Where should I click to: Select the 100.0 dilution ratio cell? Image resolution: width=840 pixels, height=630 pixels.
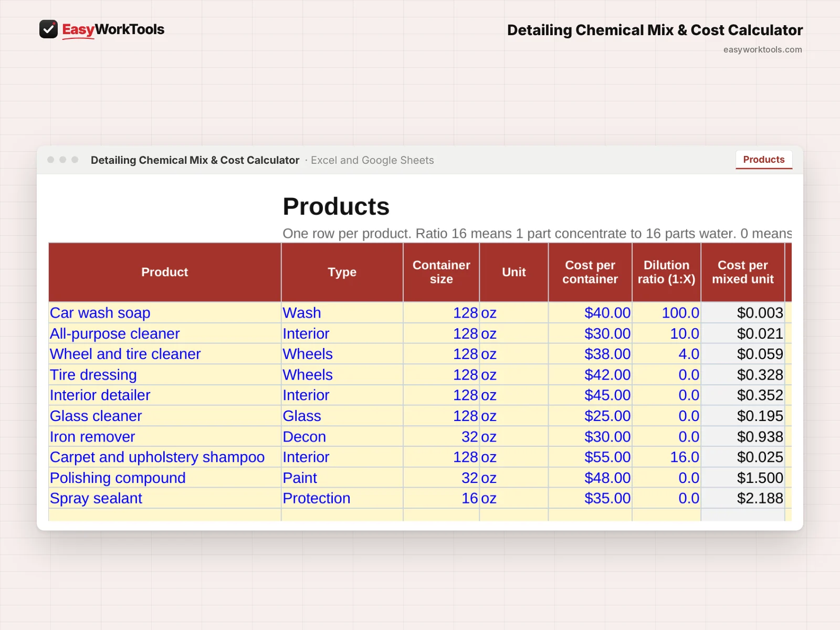pos(667,313)
